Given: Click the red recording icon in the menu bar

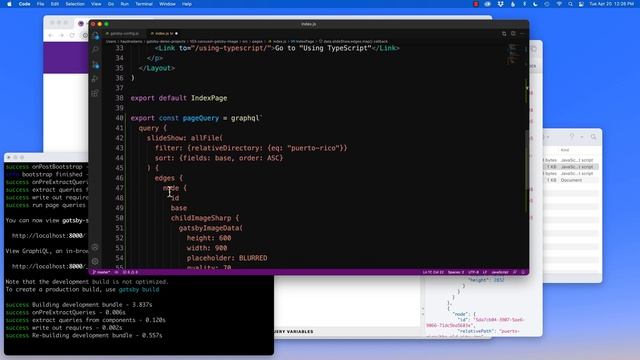Looking at the screenshot, I should point(476,4).
